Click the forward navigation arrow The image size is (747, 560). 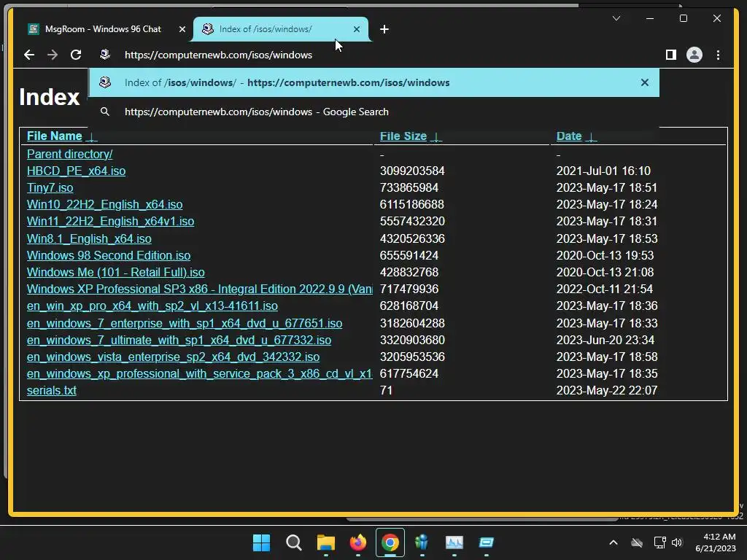tap(53, 55)
